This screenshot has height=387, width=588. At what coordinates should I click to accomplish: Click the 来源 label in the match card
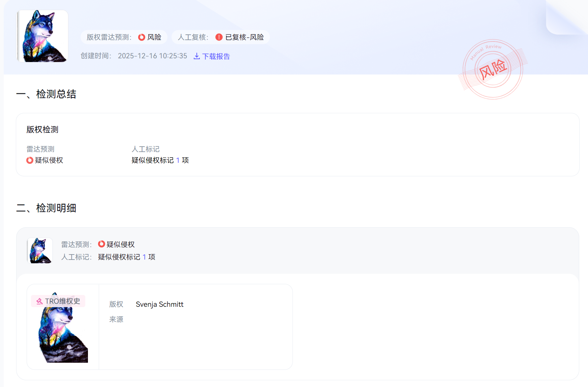(x=116, y=319)
